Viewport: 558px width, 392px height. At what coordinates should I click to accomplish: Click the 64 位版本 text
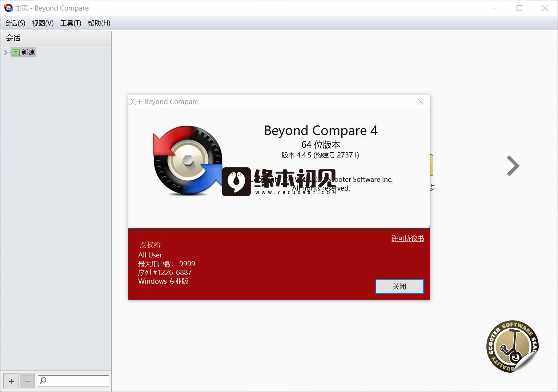coord(321,144)
